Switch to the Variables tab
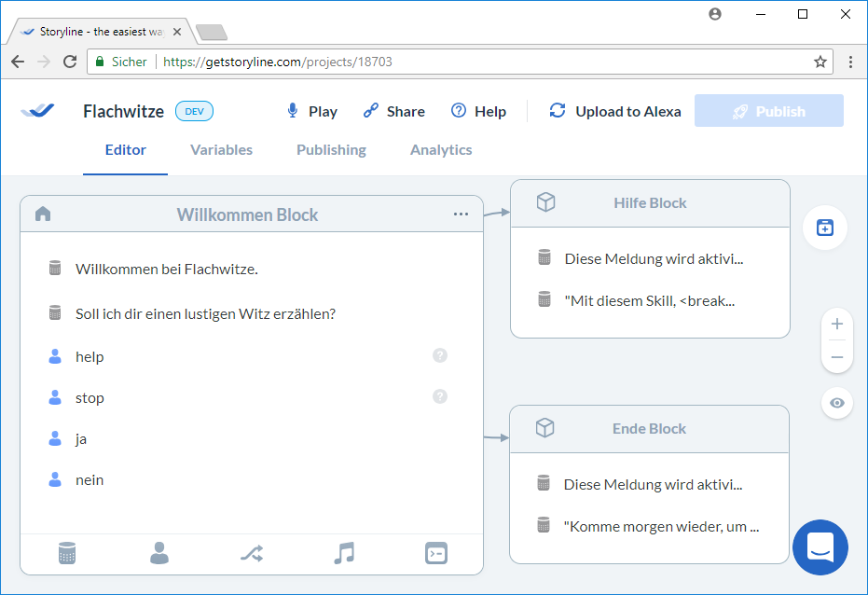 pyautogui.click(x=221, y=150)
